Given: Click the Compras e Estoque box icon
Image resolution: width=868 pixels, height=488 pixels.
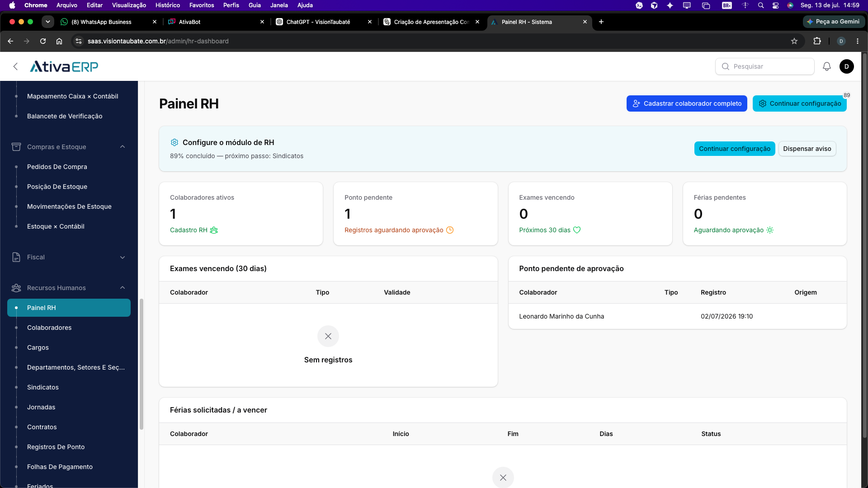Looking at the screenshot, I should 16,147.
